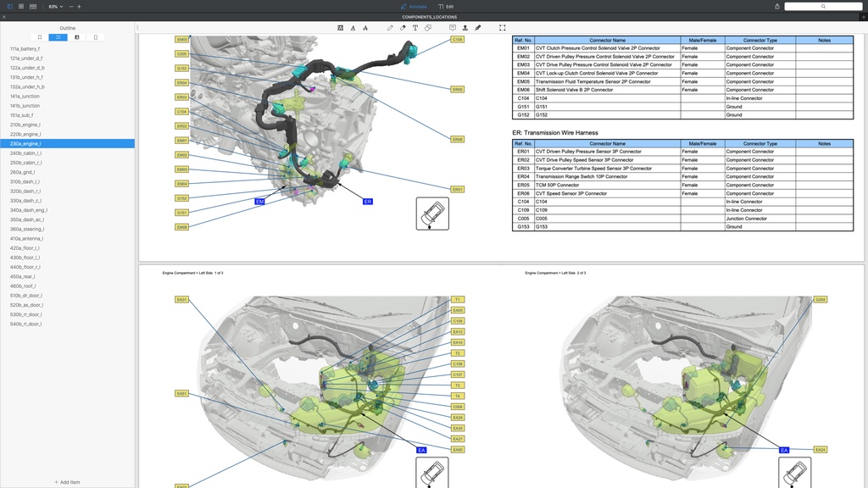The image size is (868, 488).
Task: Activate the selection rectangle tool
Action: pyautogui.click(x=503, y=28)
